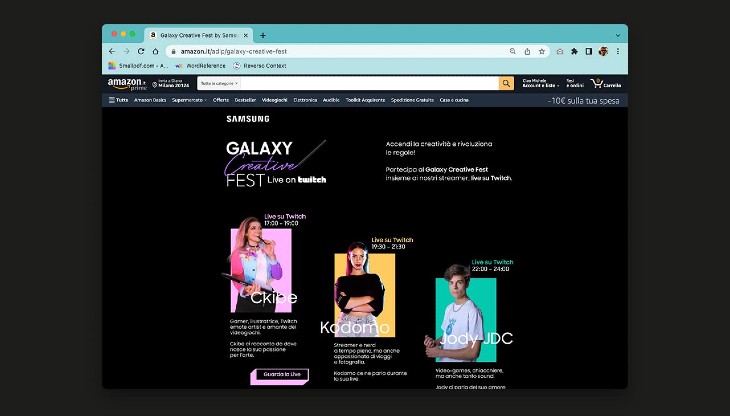Expand the Supermercato dropdown
This screenshot has height=416, width=730.
[x=189, y=100]
